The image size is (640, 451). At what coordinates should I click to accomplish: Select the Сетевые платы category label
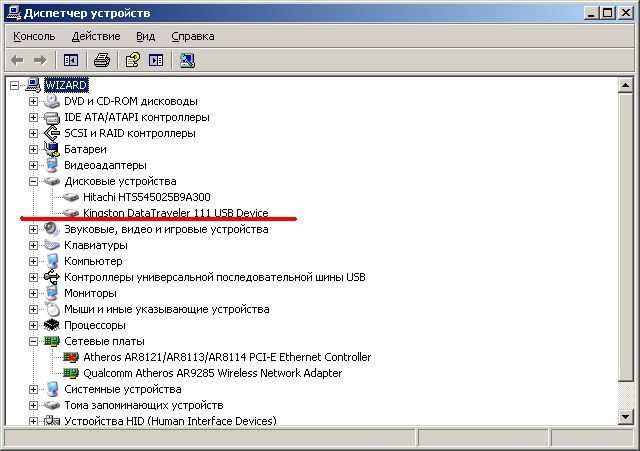(x=104, y=341)
